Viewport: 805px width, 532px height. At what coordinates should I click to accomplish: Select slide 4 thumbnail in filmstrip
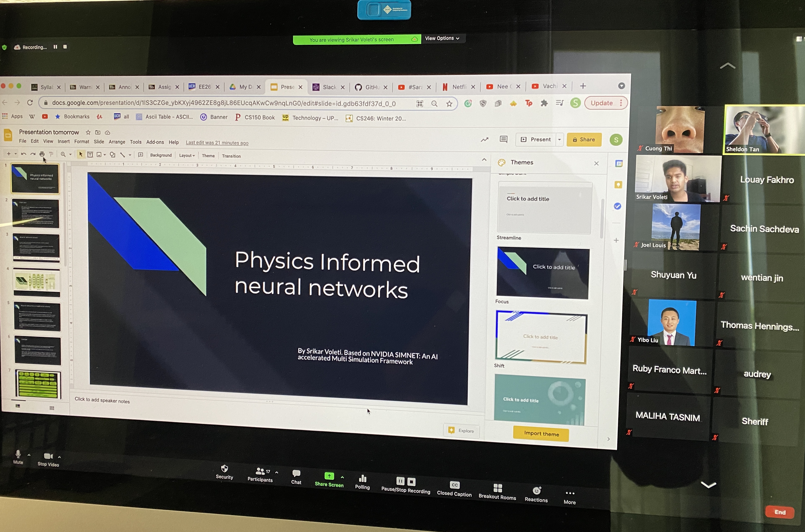(x=37, y=282)
